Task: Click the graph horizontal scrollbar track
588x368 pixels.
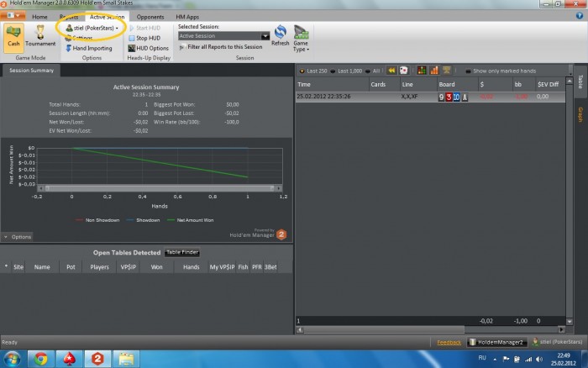Action: [160, 188]
